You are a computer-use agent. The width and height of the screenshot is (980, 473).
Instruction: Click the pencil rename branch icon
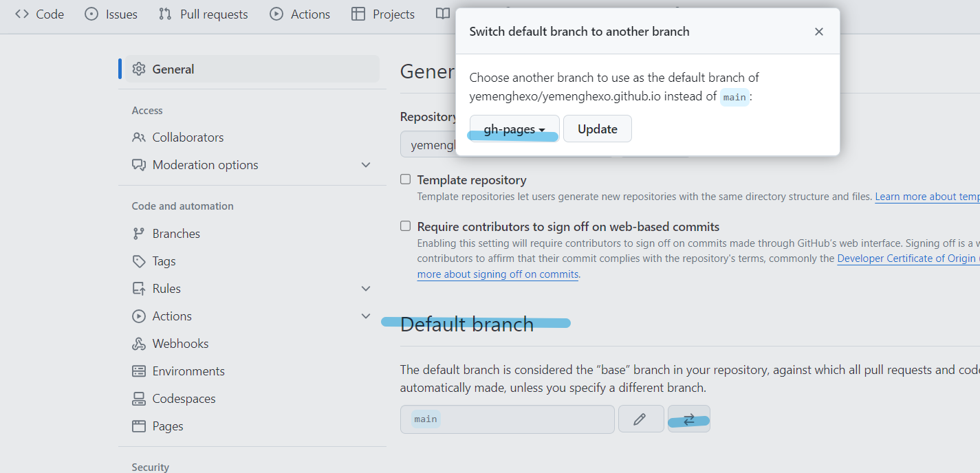640,419
